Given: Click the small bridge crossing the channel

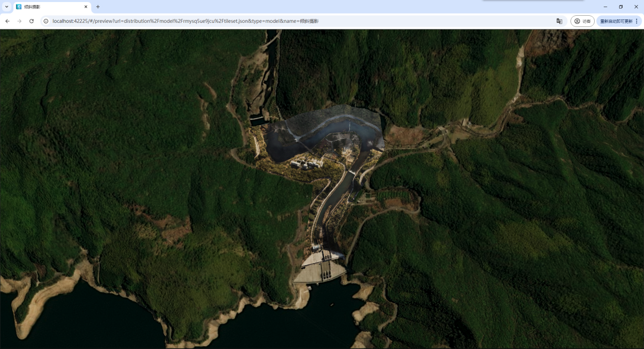Looking at the screenshot, I should point(352,173).
